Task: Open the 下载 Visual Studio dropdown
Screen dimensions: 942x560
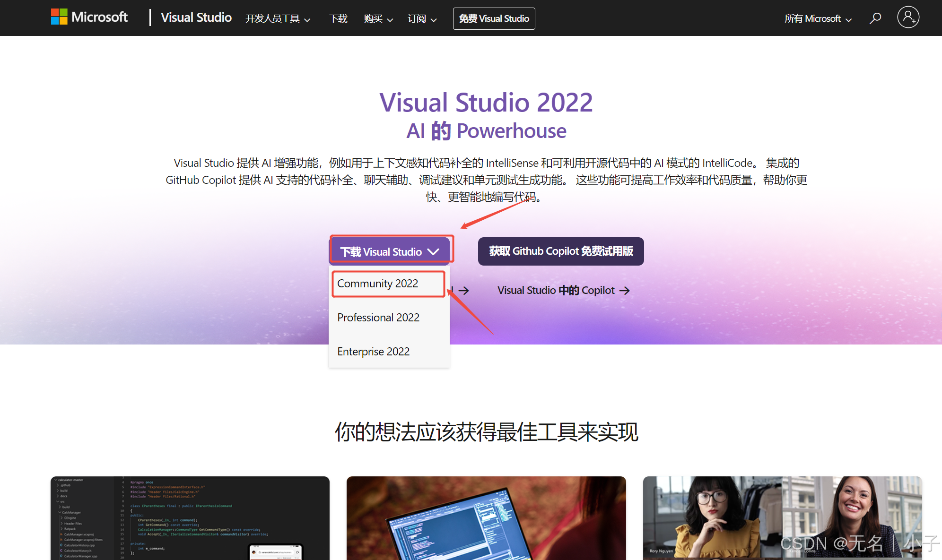Action: 391,251
